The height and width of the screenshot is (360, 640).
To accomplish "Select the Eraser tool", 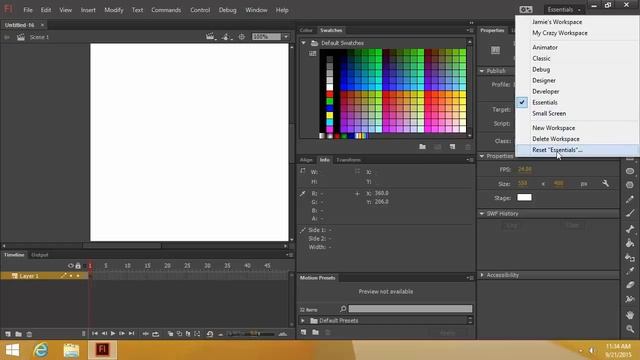I will [630, 285].
